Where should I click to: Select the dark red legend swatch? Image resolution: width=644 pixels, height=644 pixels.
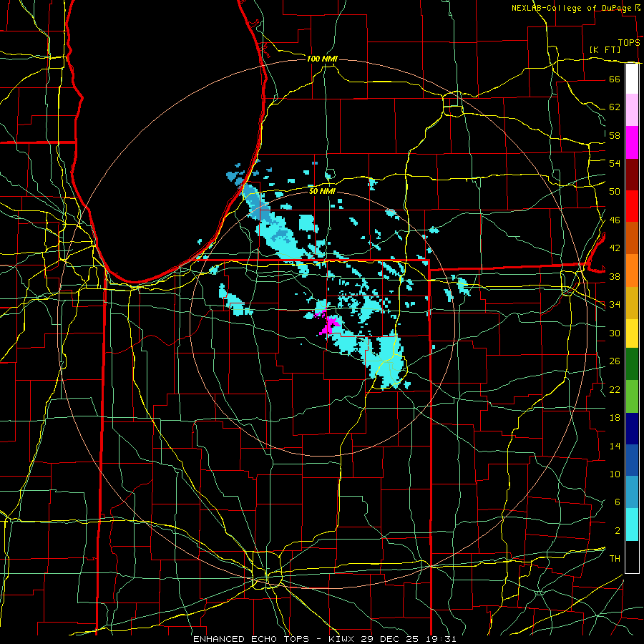[x=632, y=174]
